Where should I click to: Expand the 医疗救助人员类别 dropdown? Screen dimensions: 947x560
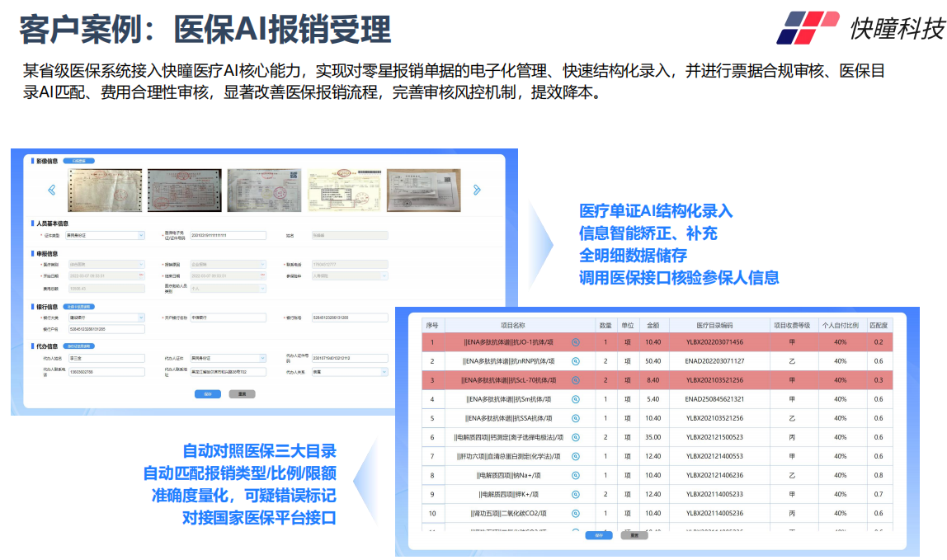click(262, 289)
